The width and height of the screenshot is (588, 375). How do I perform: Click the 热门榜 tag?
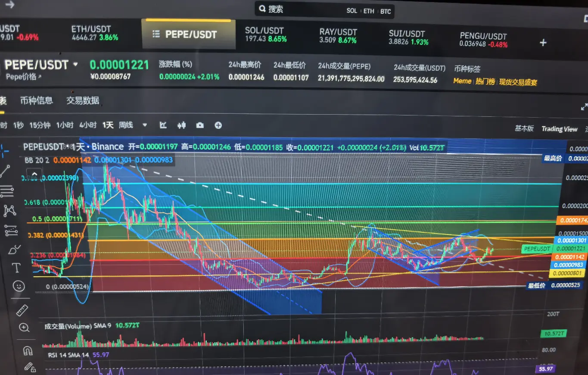pos(485,81)
